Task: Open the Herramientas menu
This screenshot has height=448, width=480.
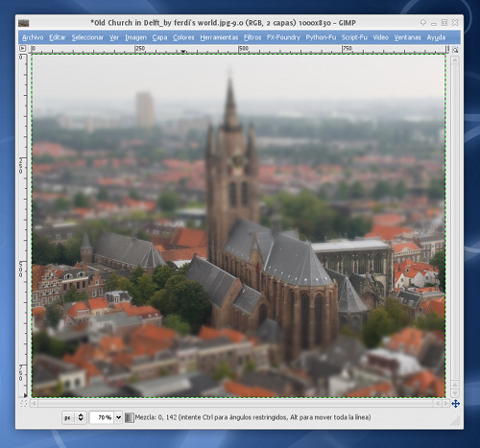Action: 219,37
